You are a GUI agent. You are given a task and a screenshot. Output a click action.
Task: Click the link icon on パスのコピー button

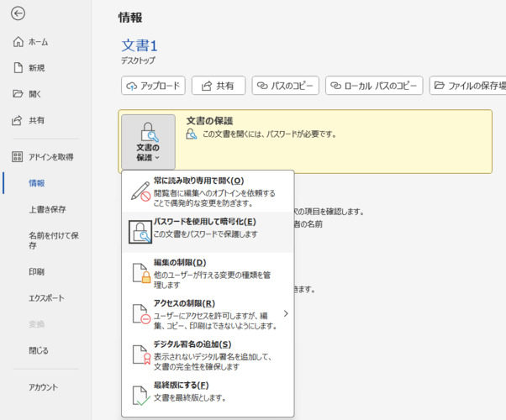262,86
